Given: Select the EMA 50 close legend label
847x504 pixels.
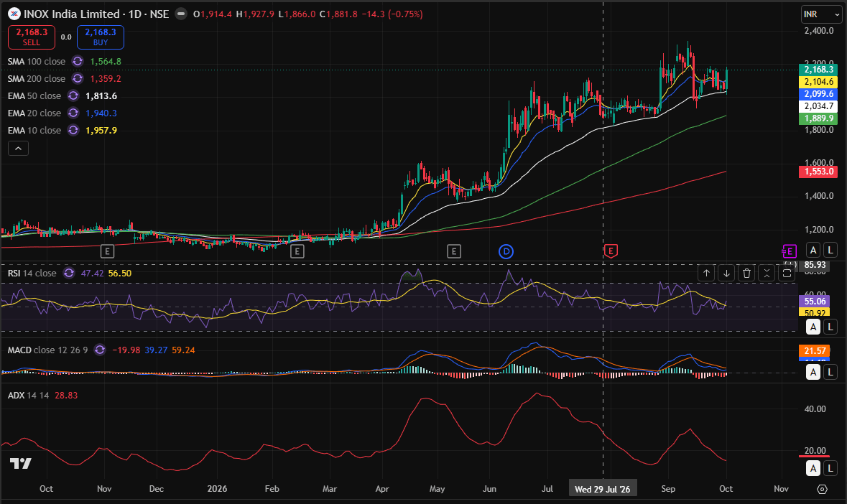Looking at the screenshot, I should point(34,96).
